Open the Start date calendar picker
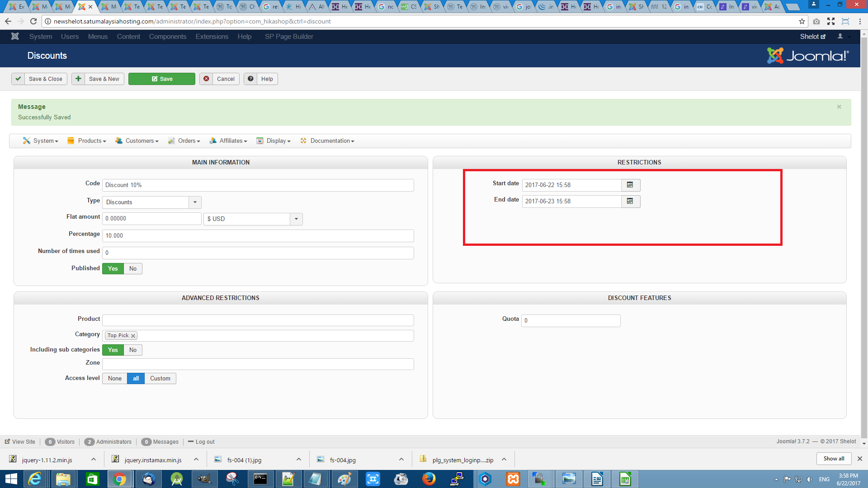This screenshot has width=868, height=488. 630,185
